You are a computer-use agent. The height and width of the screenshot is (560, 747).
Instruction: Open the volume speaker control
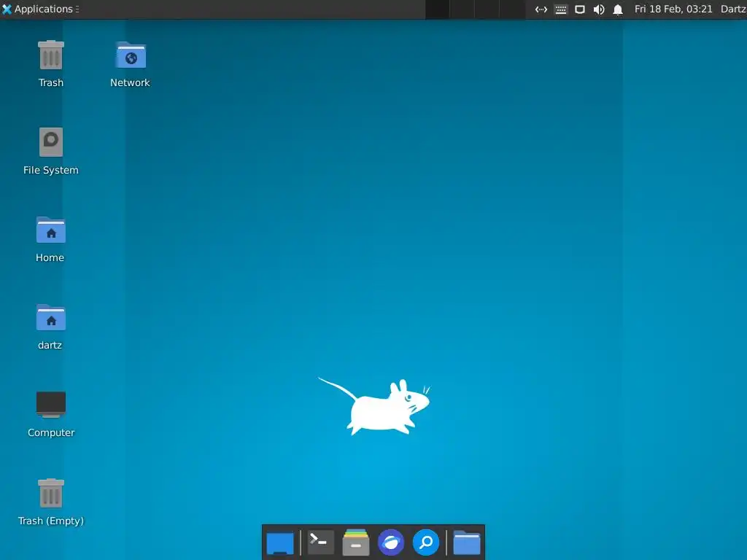coord(599,9)
